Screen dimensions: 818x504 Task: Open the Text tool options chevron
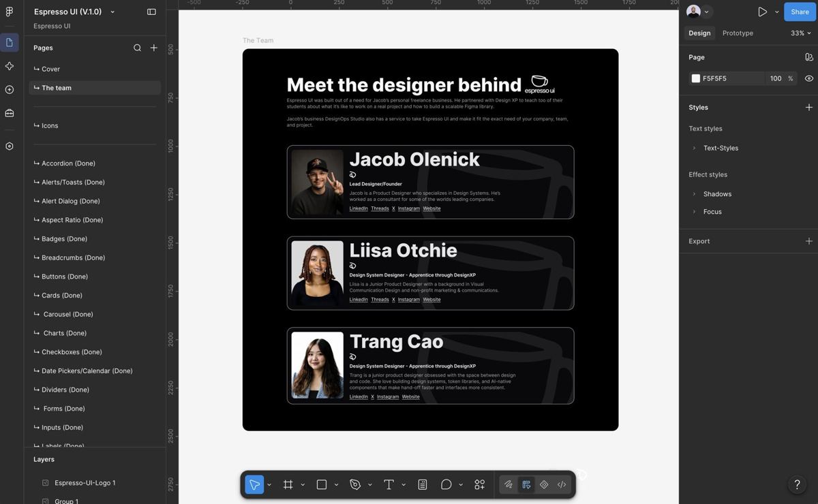tap(404, 485)
